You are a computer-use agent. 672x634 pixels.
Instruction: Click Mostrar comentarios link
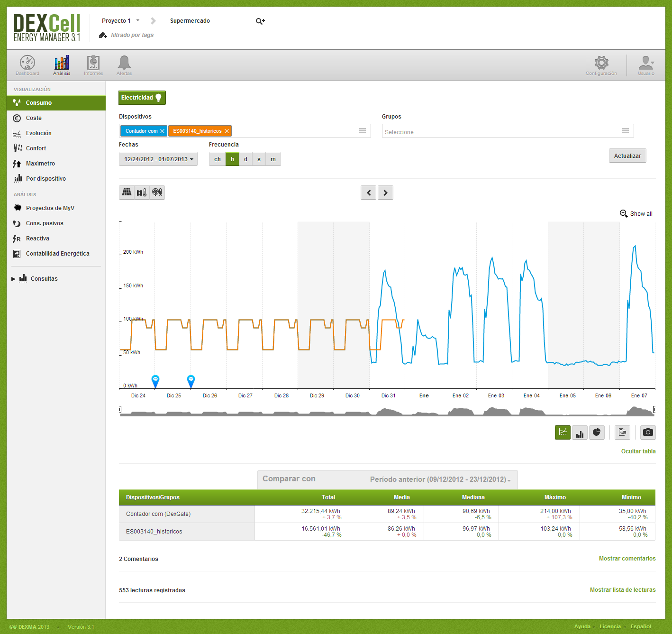627,559
